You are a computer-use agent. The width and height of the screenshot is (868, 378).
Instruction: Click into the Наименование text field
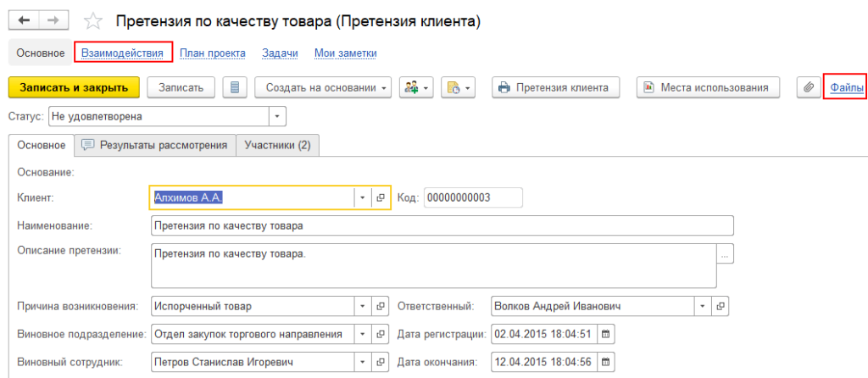[x=441, y=226]
